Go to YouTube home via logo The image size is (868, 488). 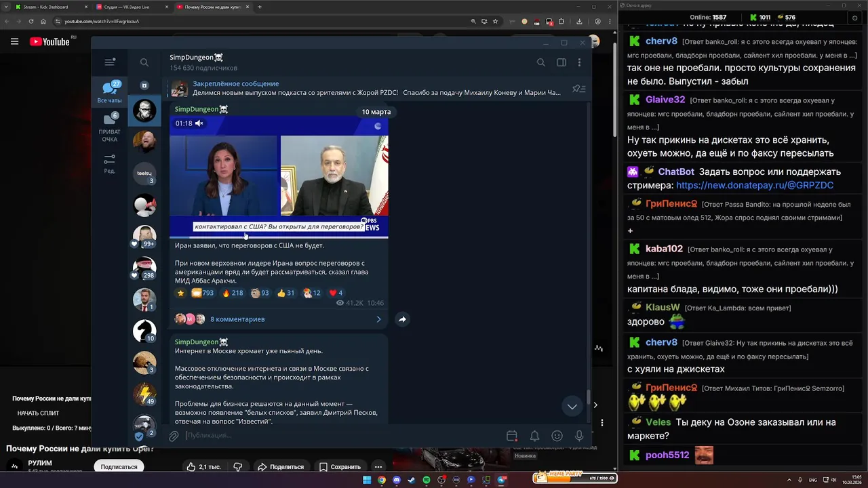(x=50, y=41)
